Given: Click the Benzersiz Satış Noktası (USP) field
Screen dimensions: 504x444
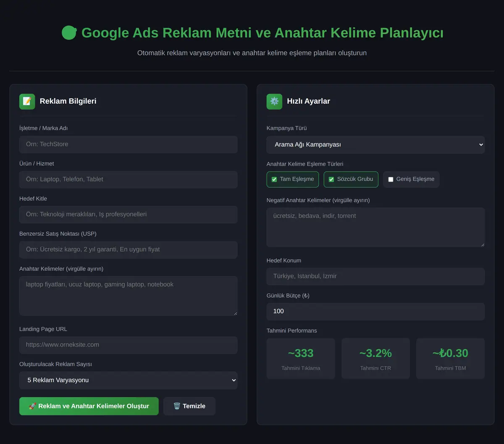Looking at the screenshot, I should [128, 250].
